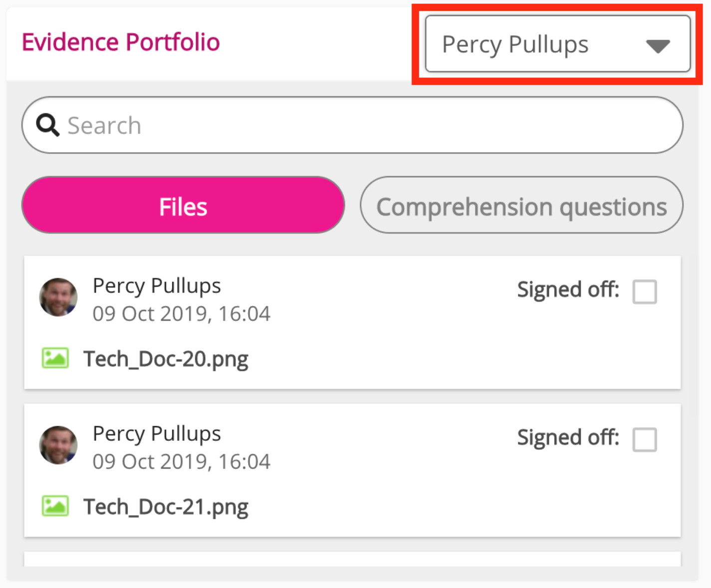The height and width of the screenshot is (588, 711).
Task: Click into the Search field
Action: coord(359,125)
